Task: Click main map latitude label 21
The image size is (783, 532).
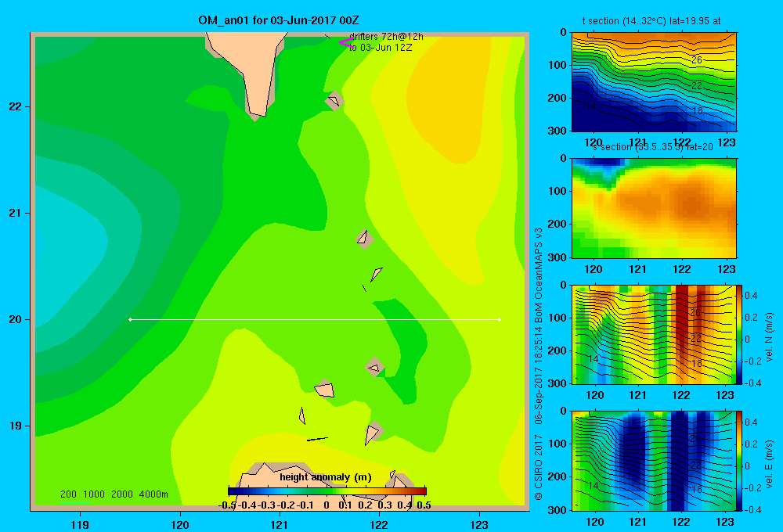Action: pos(16,213)
